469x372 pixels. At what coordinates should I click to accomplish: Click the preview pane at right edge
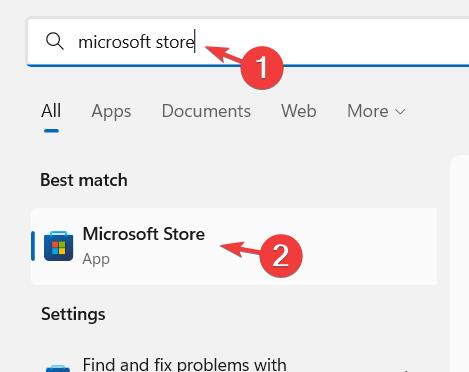click(x=460, y=263)
